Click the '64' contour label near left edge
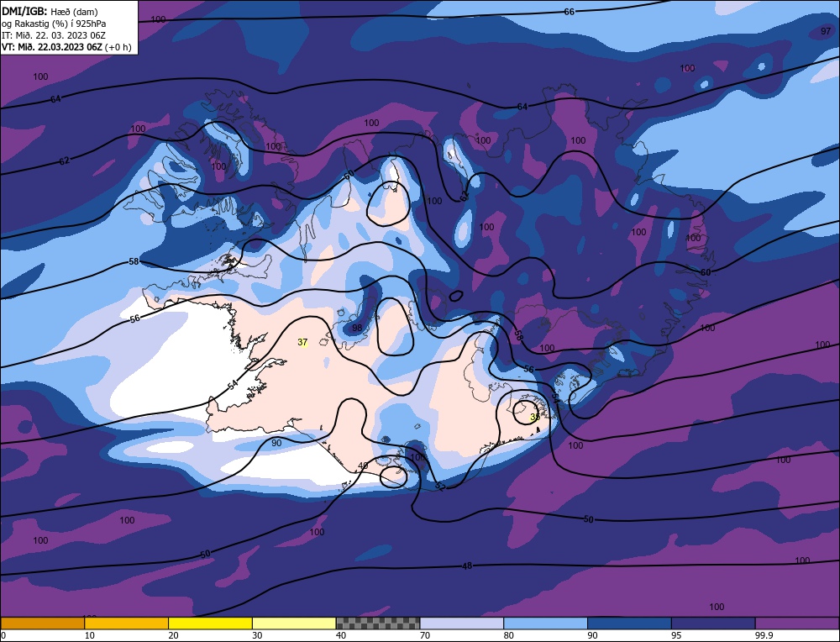Image resolution: width=840 pixels, height=642 pixels. click(55, 99)
